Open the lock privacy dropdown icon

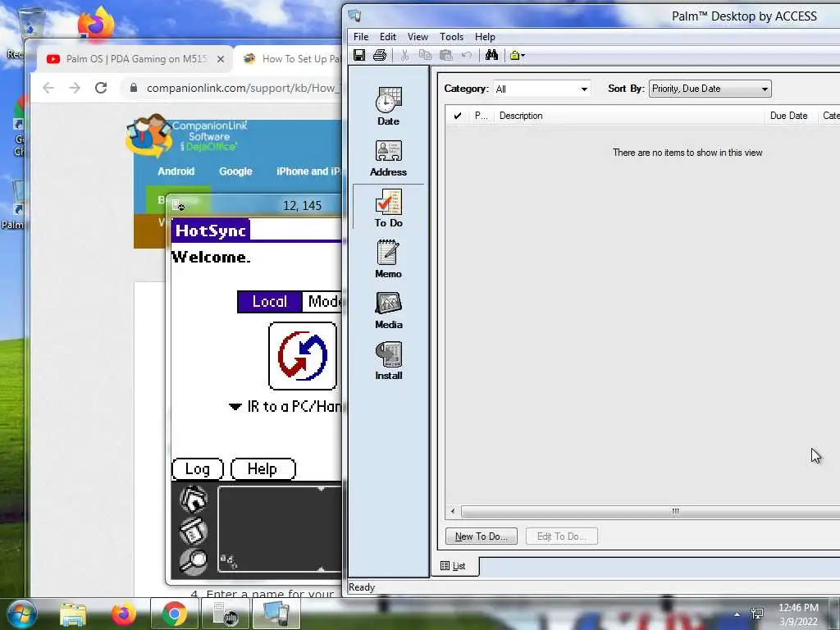coord(517,55)
